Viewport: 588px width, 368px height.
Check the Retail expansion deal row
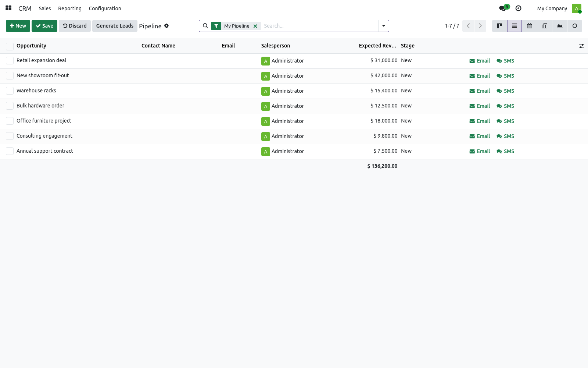(10, 60)
